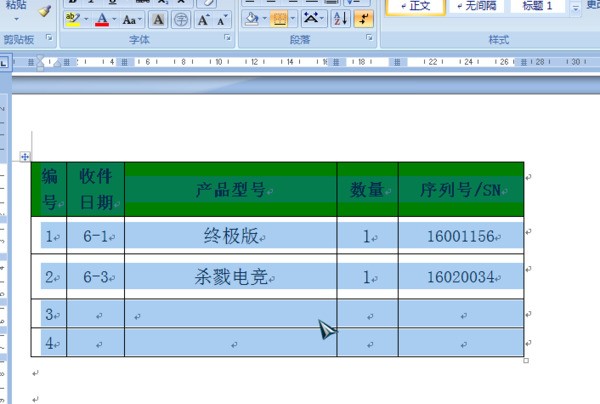Click the number cell 2
The width and height of the screenshot is (600, 404).
click(49, 277)
